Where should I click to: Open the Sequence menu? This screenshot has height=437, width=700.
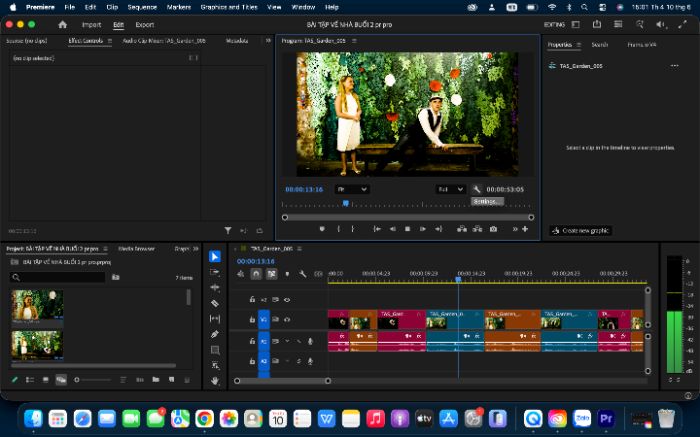(x=142, y=7)
